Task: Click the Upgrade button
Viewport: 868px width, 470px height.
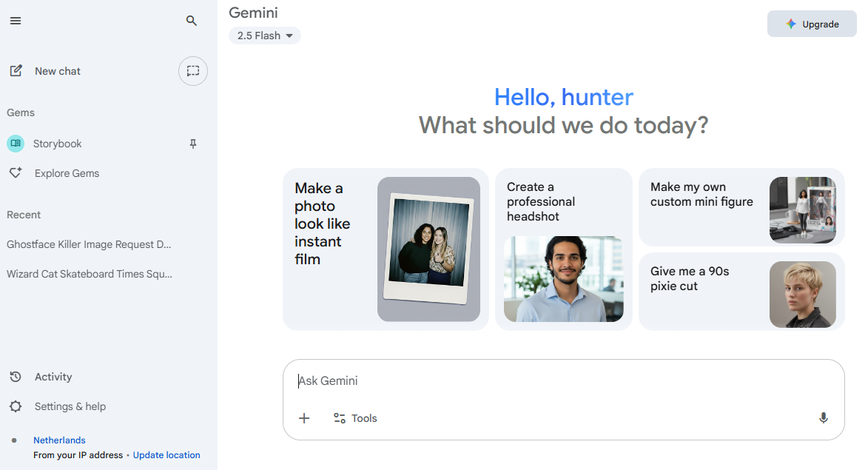Action: pyautogui.click(x=812, y=24)
